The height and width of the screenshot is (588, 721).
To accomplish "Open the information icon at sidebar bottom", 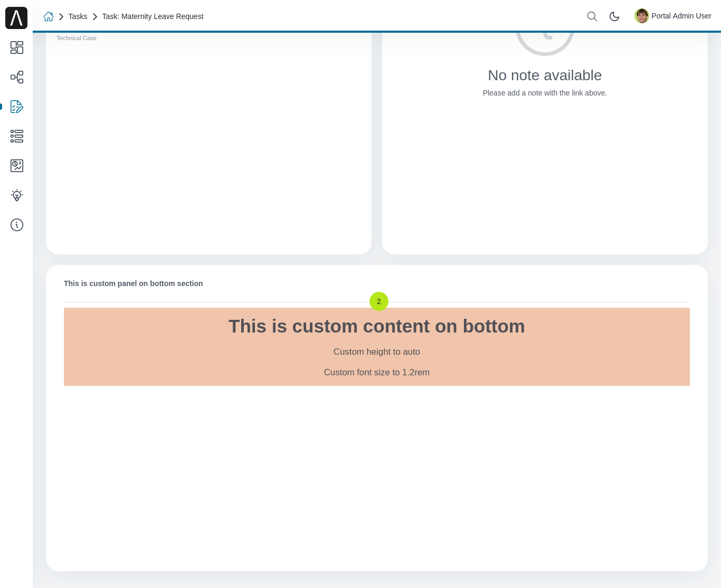I will [16, 225].
